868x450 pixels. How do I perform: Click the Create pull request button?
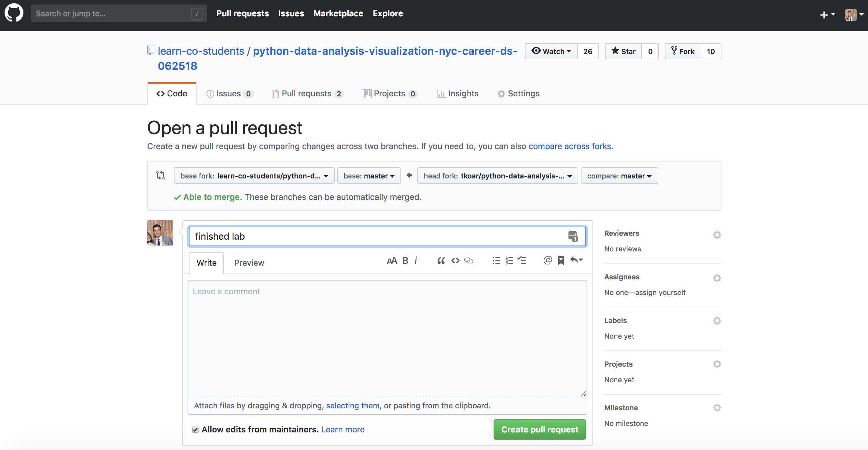(539, 429)
